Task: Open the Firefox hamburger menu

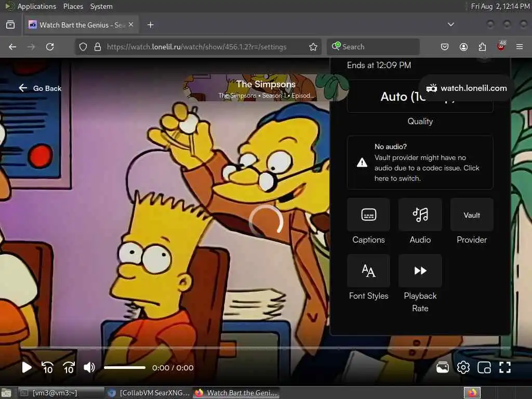Action: (x=520, y=47)
